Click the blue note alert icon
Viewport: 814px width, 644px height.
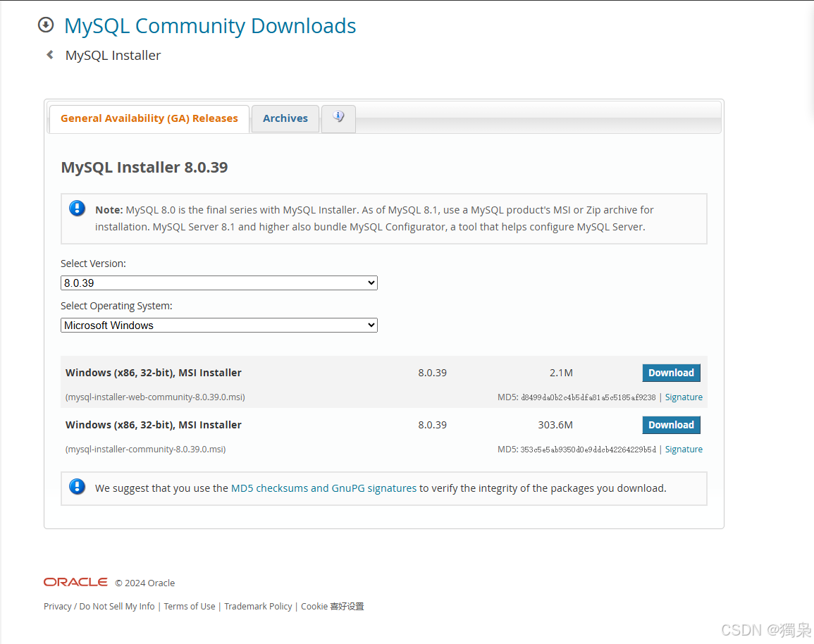click(x=78, y=209)
